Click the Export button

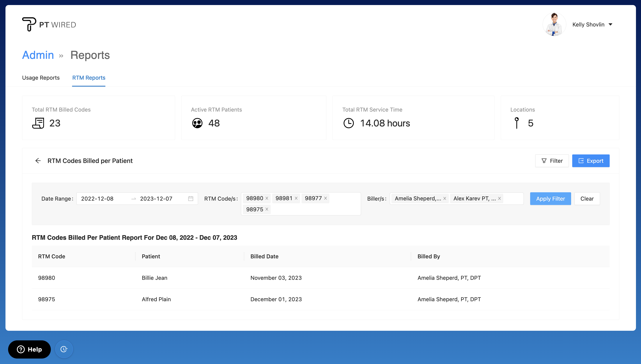[590, 161]
